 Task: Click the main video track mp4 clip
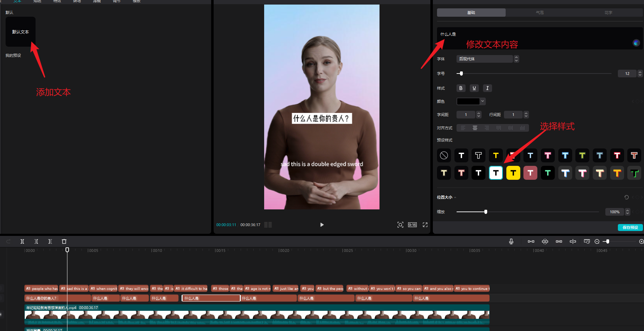coord(257,314)
